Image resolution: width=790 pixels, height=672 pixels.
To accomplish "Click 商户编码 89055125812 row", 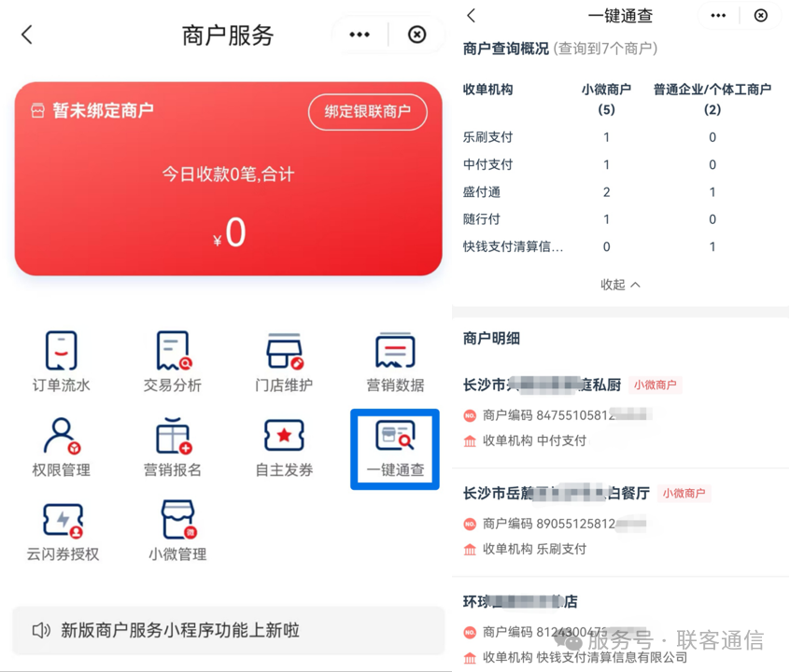I will [554, 524].
